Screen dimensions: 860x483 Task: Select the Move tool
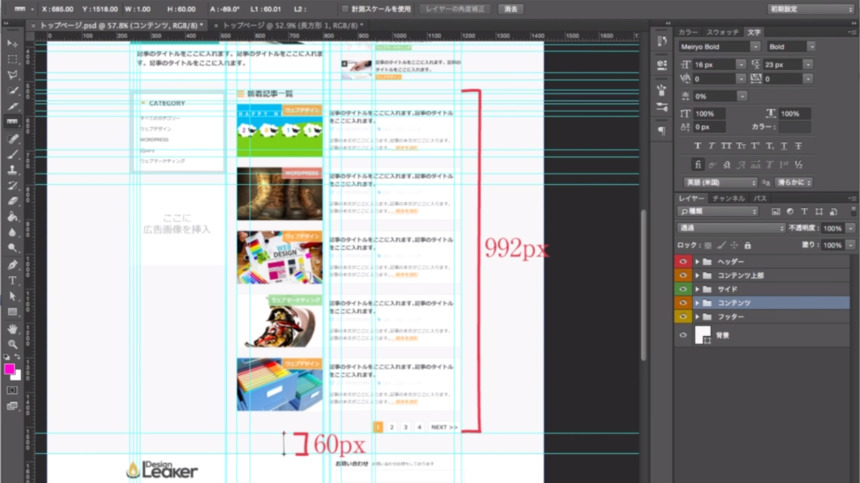(x=12, y=43)
